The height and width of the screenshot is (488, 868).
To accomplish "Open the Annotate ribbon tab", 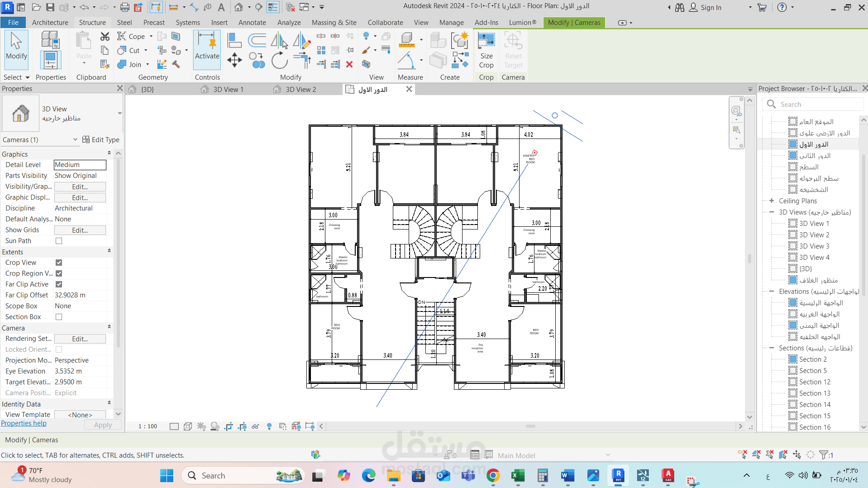I will point(252,22).
